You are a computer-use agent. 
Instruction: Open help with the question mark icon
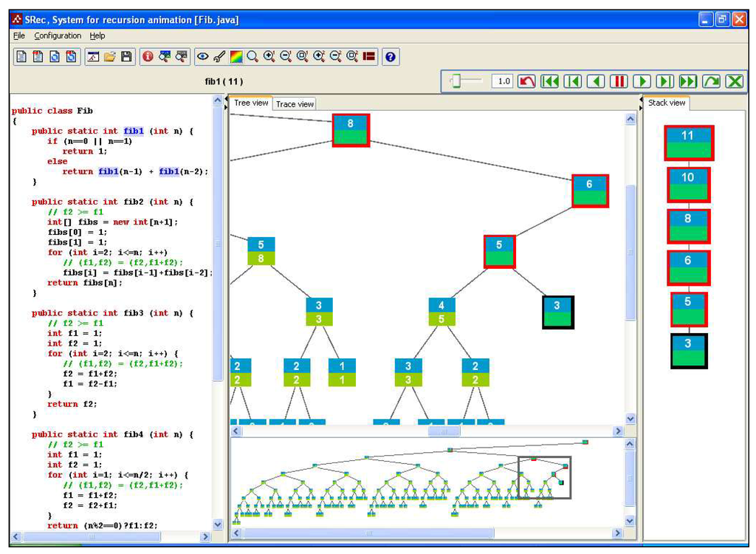pyautogui.click(x=390, y=56)
